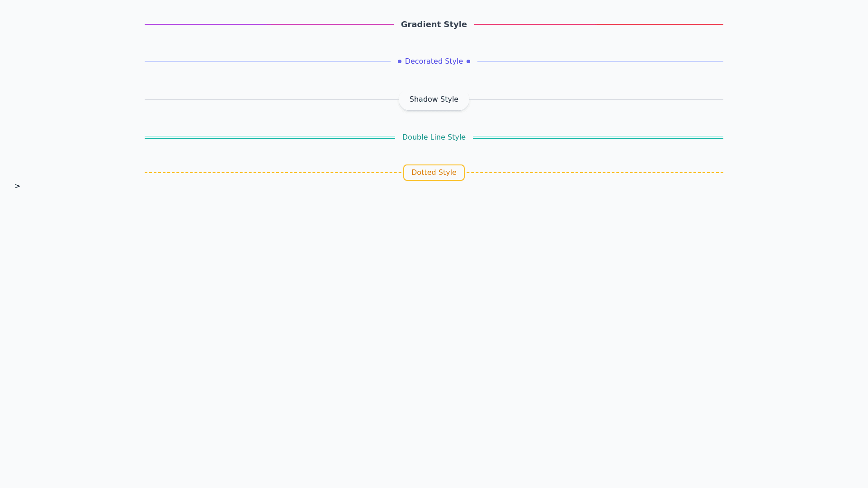Click the light blue line right of Decorated Style
868x488 pixels.
600,61
